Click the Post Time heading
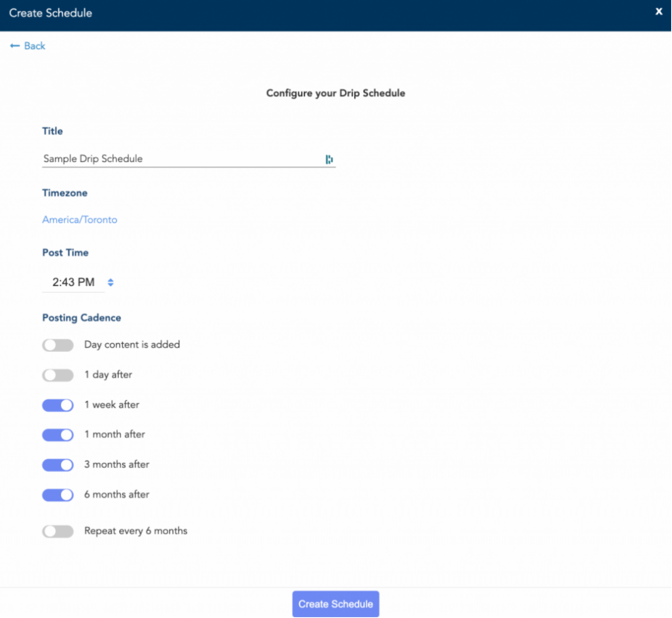The width and height of the screenshot is (672, 618). click(65, 253)
